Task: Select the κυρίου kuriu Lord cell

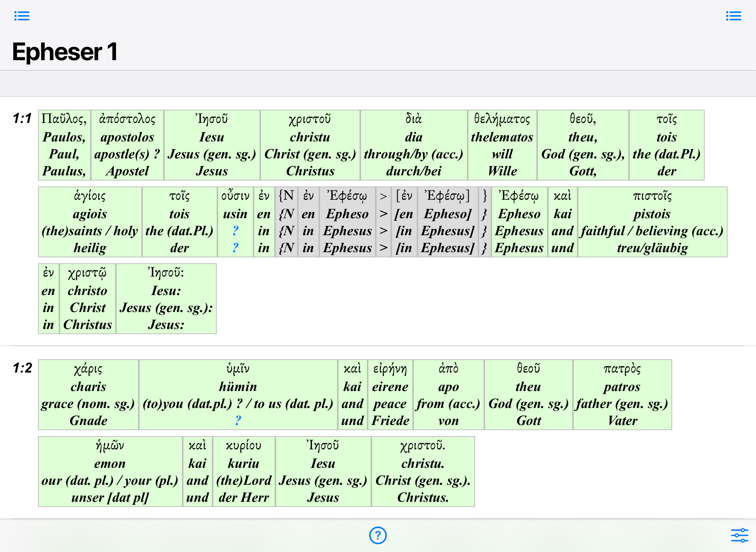Action: pyautogui.click(x=244, y=472)
